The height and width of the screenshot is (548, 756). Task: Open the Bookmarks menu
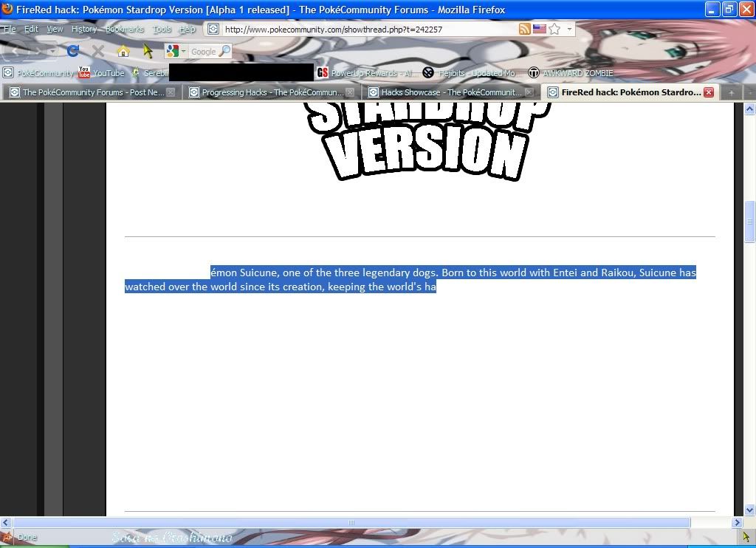pos(125,29)
